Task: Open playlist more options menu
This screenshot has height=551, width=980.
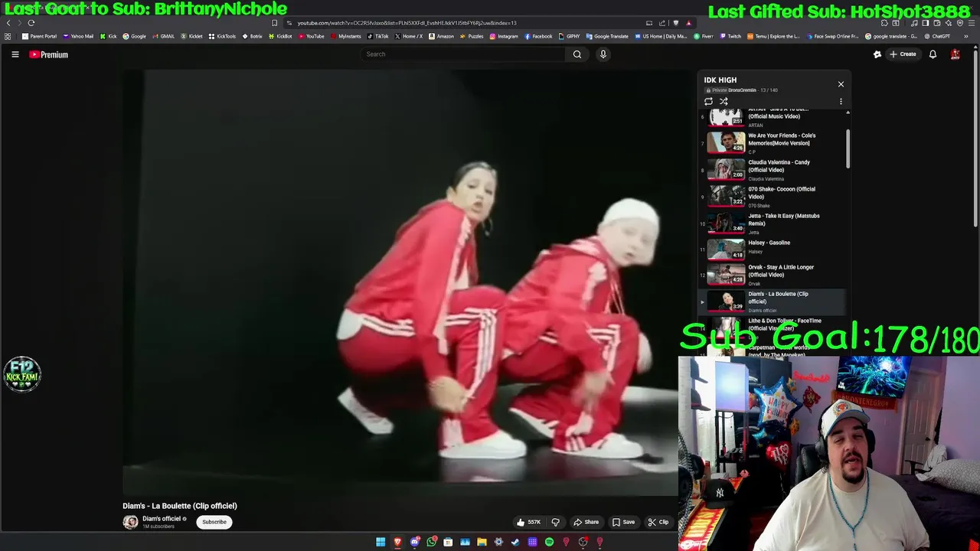Action: point(841,101)
